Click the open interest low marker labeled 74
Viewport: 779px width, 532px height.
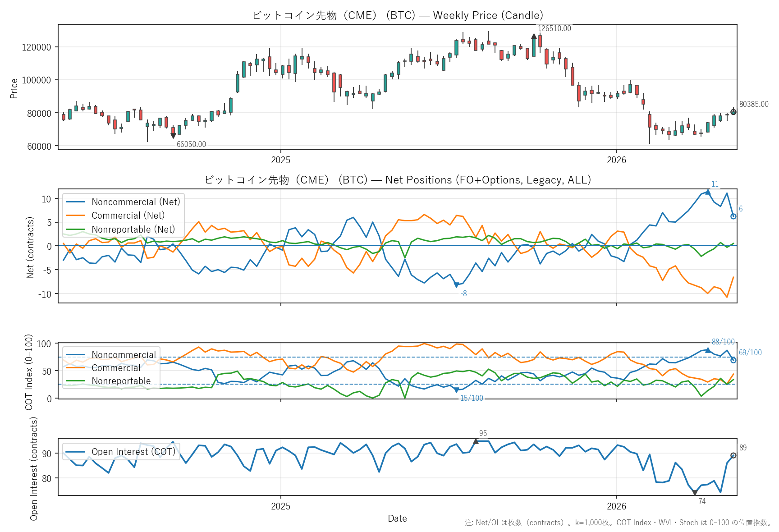[x=695, y=493]
